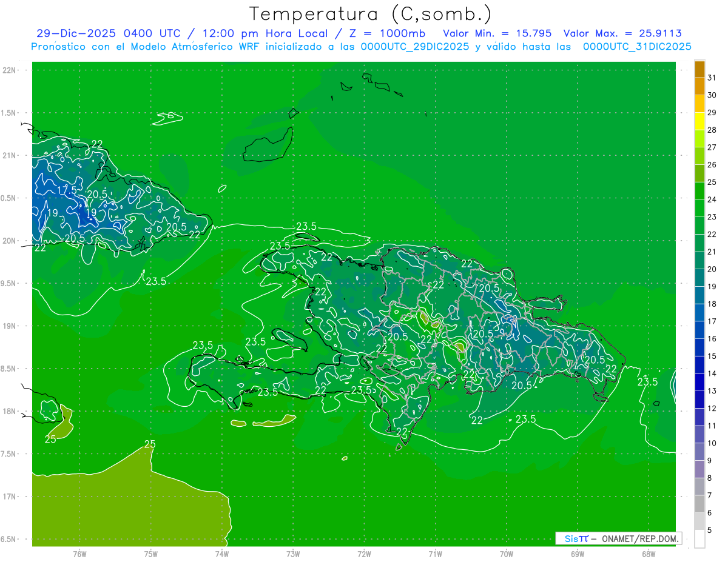Click the "70W" longitude axis label

point(507,554)
